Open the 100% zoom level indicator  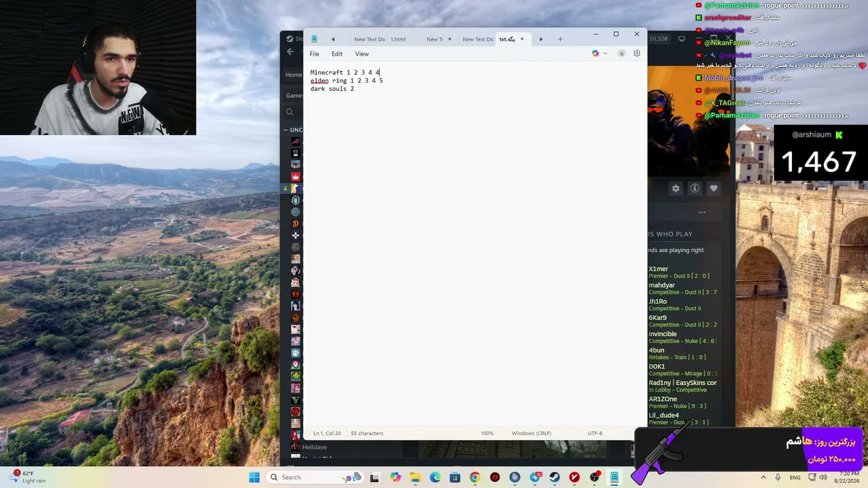pos(487,433)
